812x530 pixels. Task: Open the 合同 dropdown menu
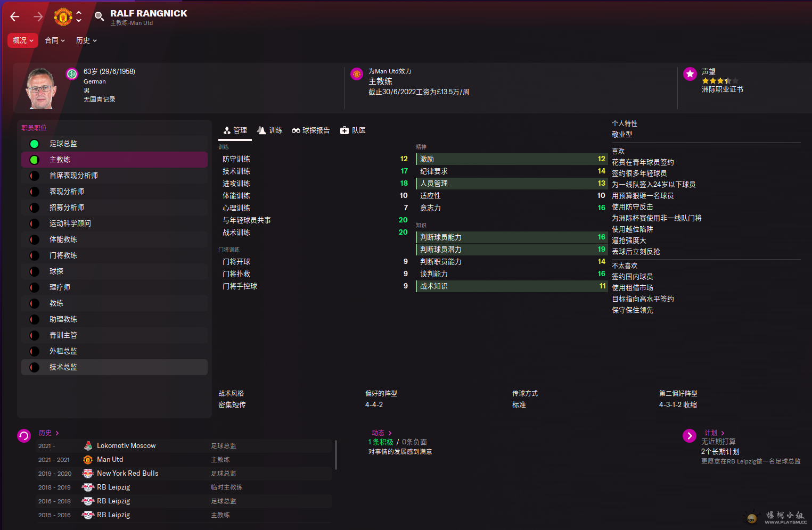55,40
